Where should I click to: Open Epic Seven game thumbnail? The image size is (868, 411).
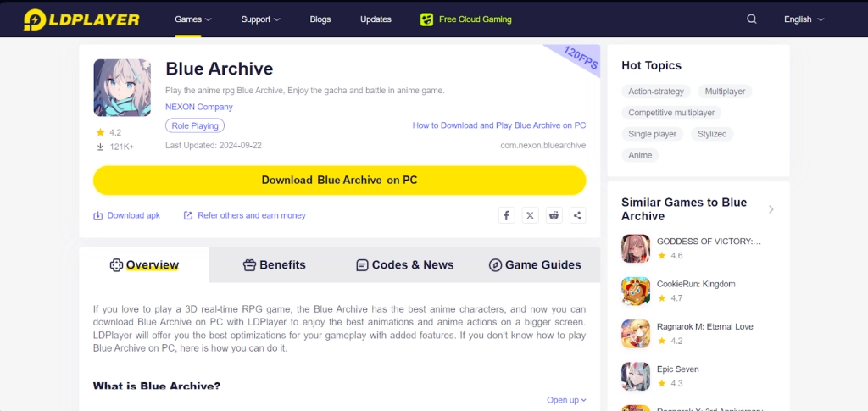(x=636, y=376)
